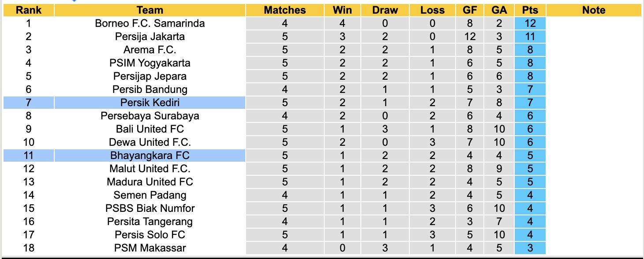644x259 pixels.
Task: Click the highlighted Bhayangkara FC team name
Action: pos(150,155)
